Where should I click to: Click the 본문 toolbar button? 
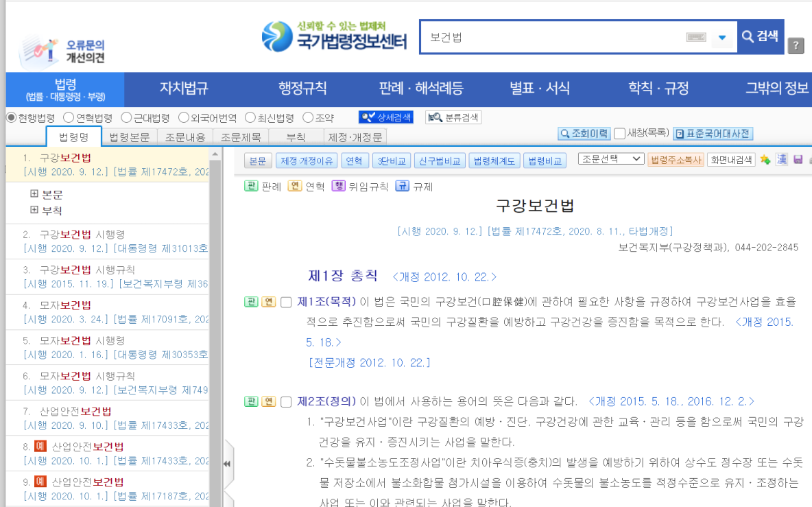pos(257,161)
